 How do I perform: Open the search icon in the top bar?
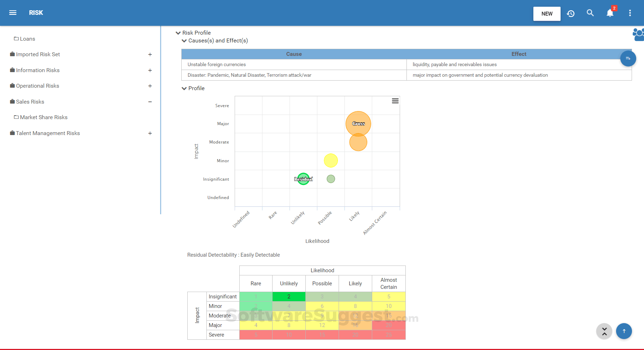click(590, 13)
